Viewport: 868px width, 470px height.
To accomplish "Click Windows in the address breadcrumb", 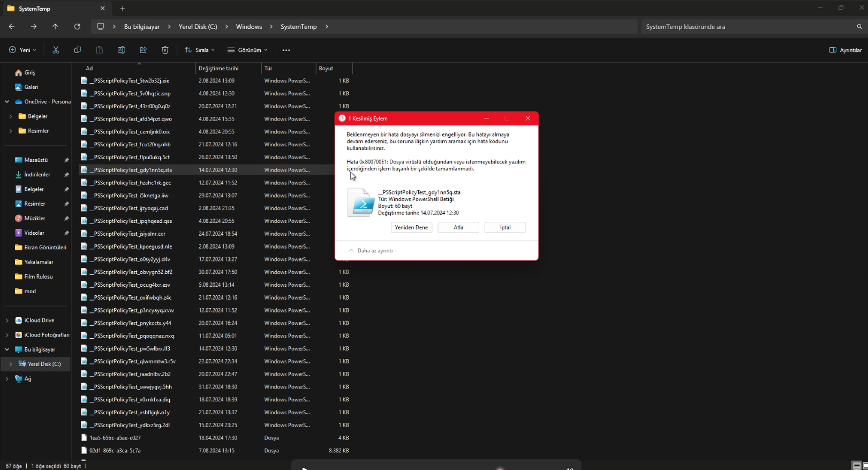I will tap(249, 27).
